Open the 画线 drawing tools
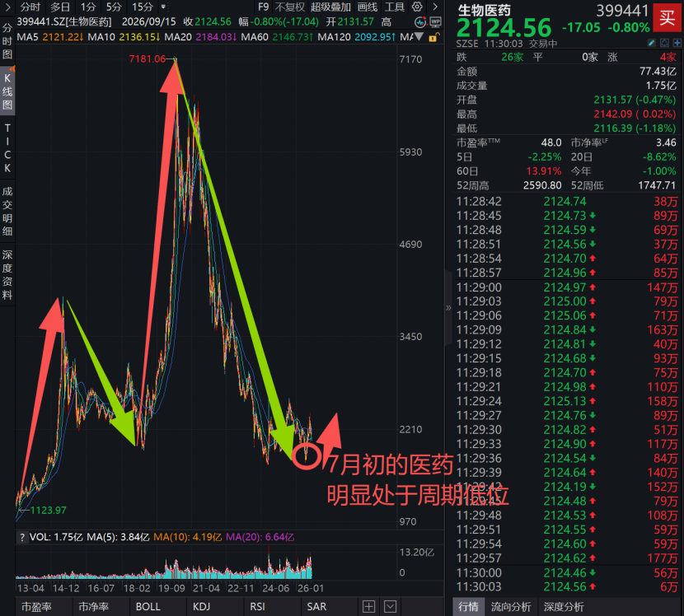This screenshot has height=616, width=684. point(368,7)
